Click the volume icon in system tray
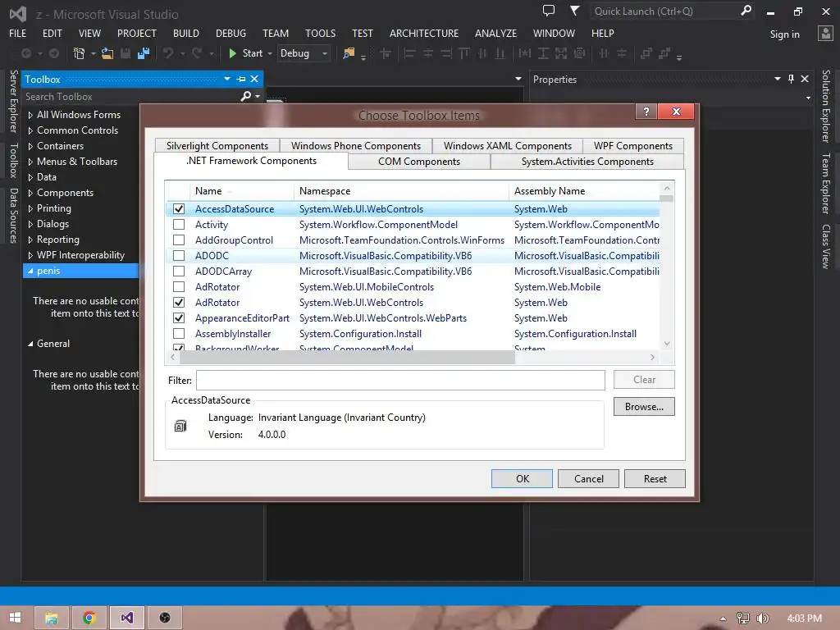Viewport: 840px width, 630px height. pos(763,619)
